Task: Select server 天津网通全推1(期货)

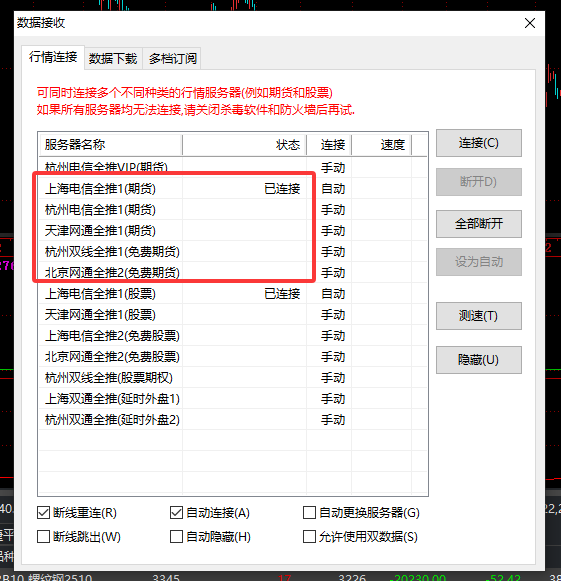Action: 233,231
